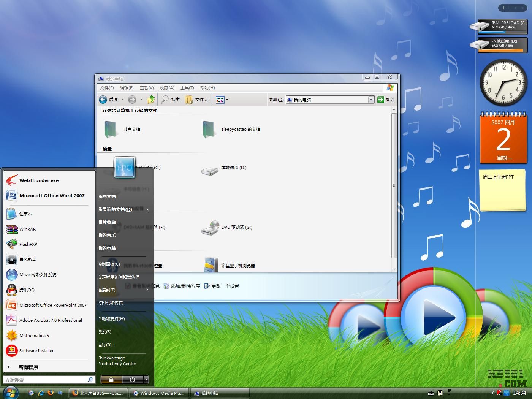
Task: Click the power button in Start menu
Action: pyautogui.click(x=132, y=380)
